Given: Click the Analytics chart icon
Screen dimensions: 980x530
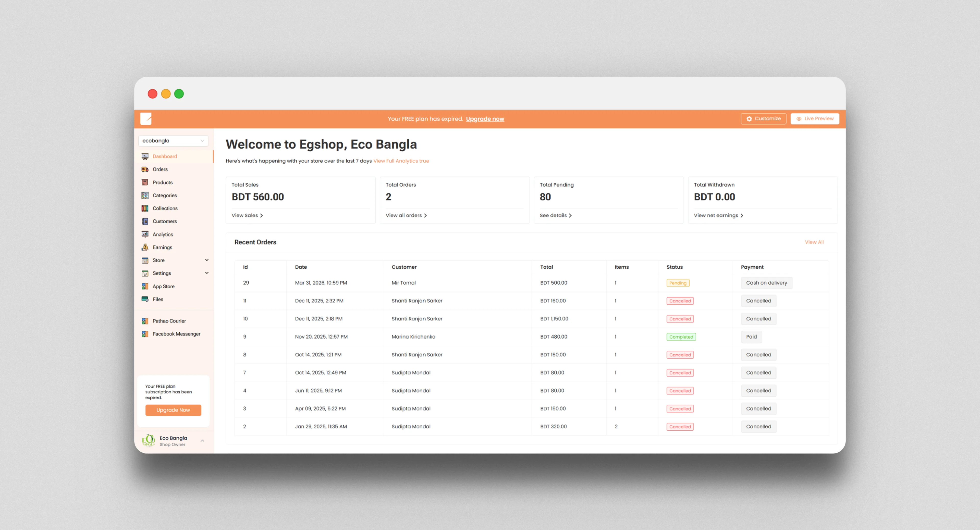Looking at the screenshot, I should coord(145,234).
